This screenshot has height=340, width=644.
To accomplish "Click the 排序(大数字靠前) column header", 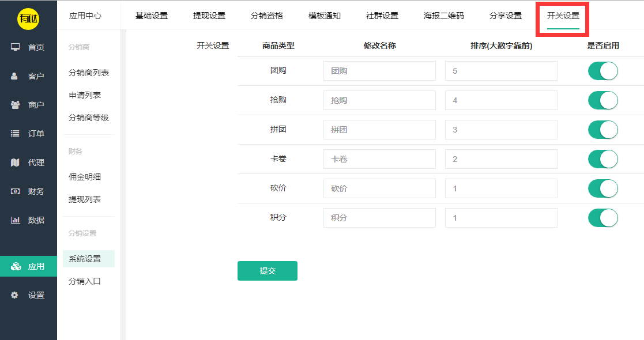I will pos(502,46).
